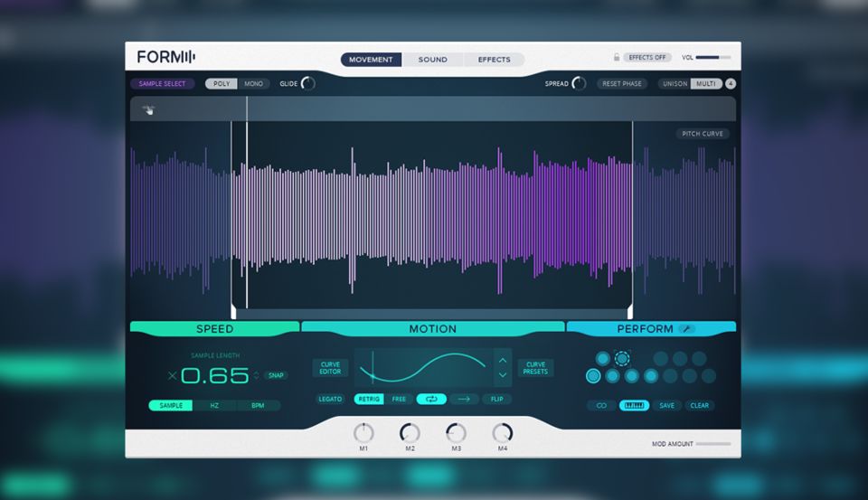Click the Glide knob
Screen dimensions: 868x500
click(307, 84)
